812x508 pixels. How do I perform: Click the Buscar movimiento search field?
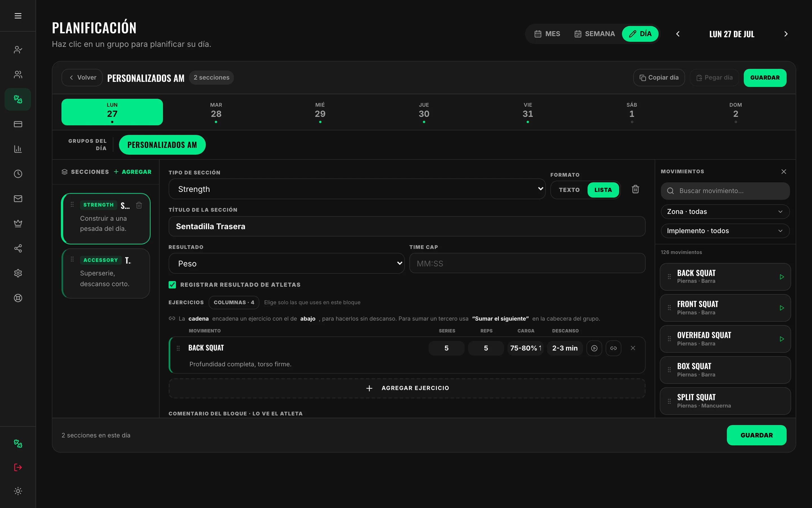point(725,191)
